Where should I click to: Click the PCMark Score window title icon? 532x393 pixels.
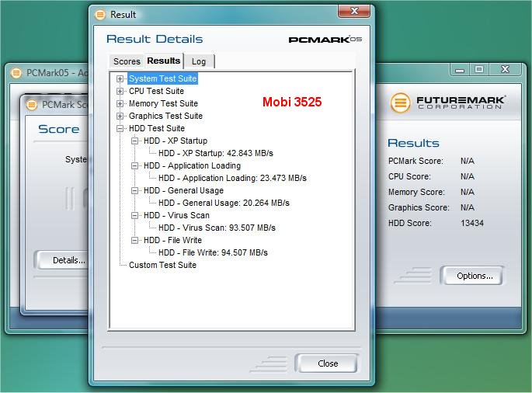tap(32, 105)
